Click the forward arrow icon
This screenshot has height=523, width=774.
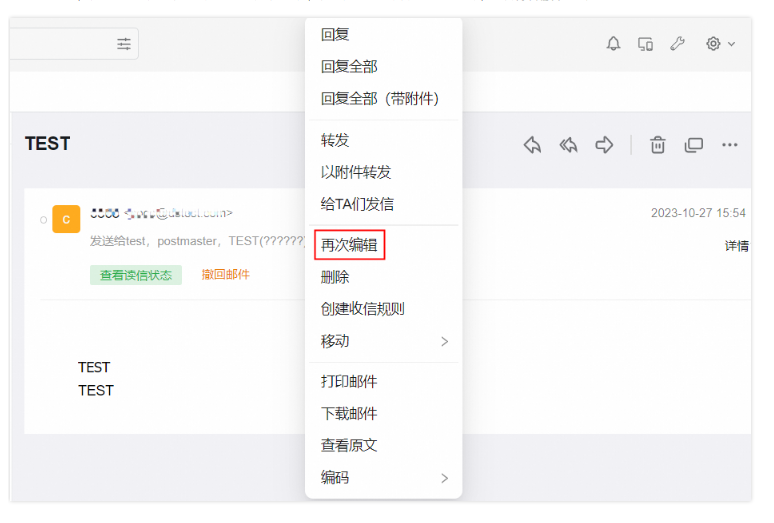coord(604,145)
